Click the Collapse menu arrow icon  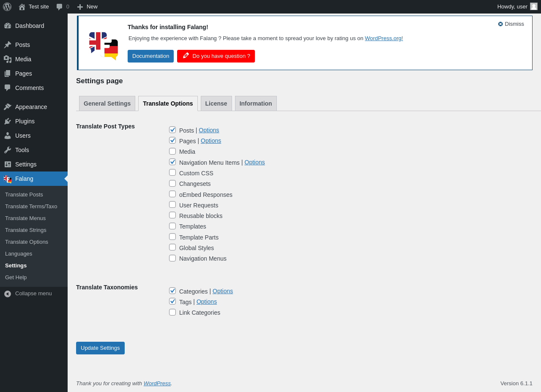click(8, 294)
